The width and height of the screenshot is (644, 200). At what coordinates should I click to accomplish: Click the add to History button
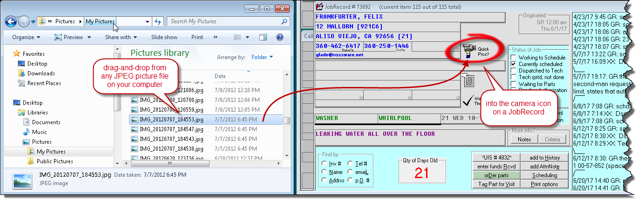pyautogui.click(x=545, y=158)
